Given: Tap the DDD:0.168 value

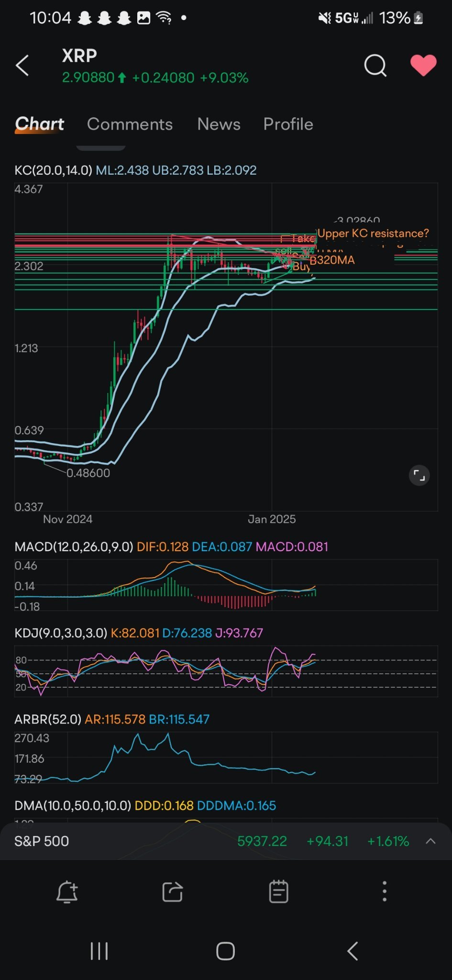Looking at the screenshot, I should tap(164, 805).
